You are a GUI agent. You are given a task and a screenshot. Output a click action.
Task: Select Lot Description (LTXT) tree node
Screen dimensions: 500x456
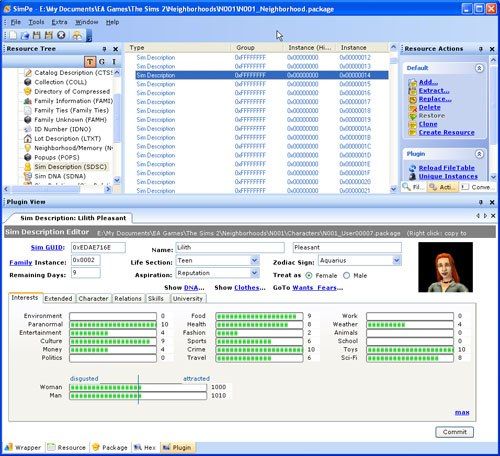[68, 138]
